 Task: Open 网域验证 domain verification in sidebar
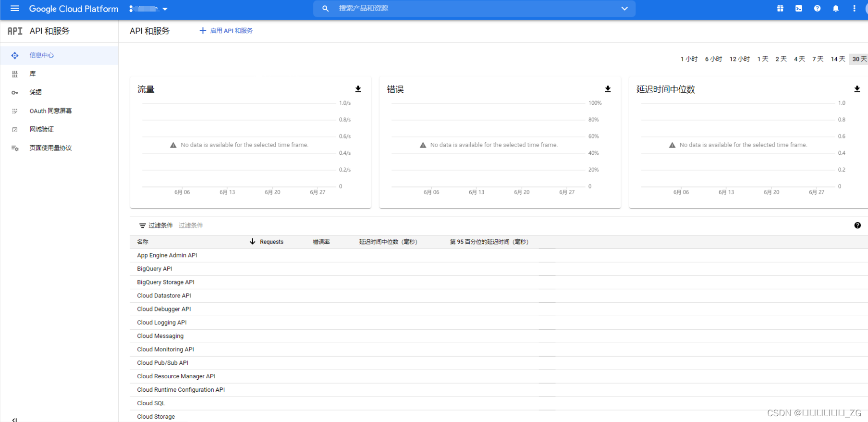(59, 129)
